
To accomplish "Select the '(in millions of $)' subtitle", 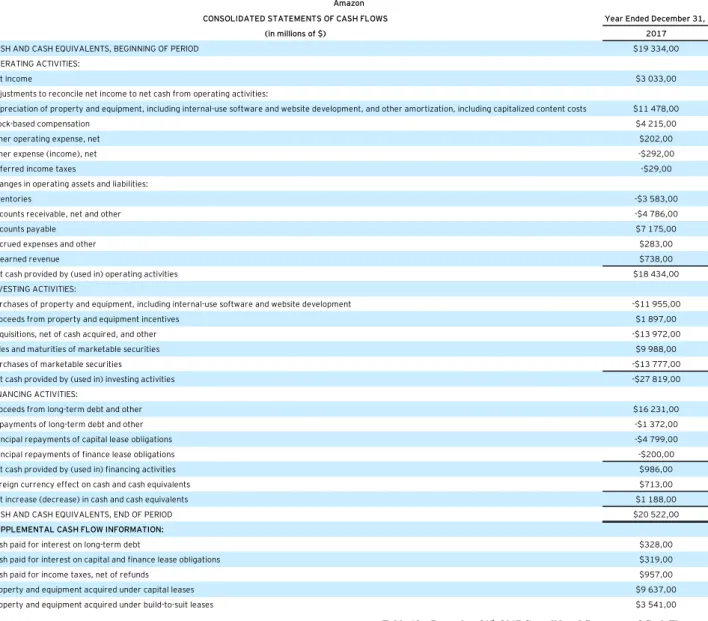I will (295, 33).
